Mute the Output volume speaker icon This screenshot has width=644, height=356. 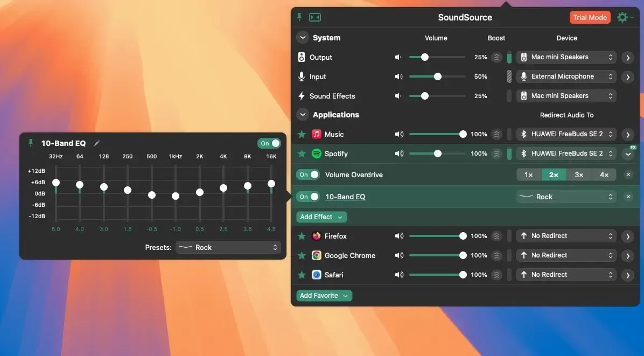click(x=398, y=57)
